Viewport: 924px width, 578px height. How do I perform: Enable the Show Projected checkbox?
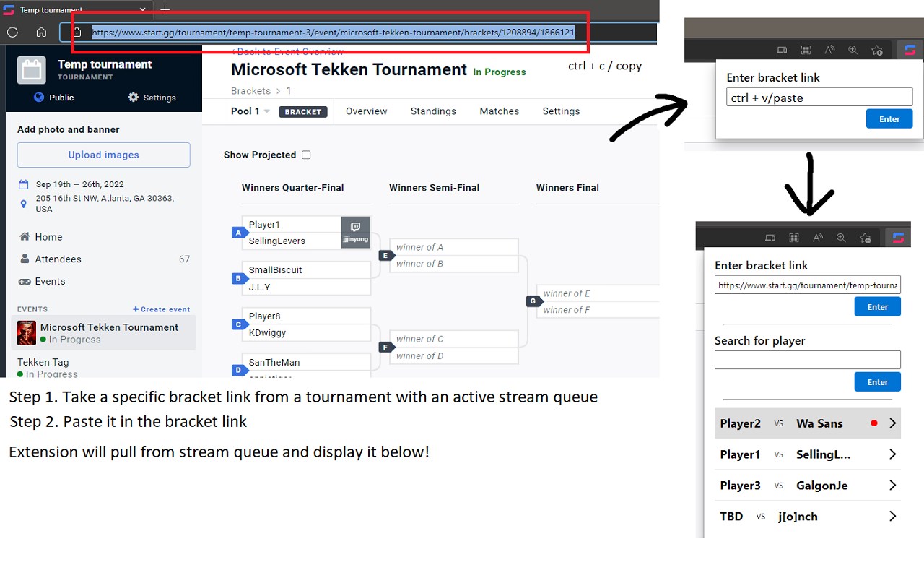[306, 155]
